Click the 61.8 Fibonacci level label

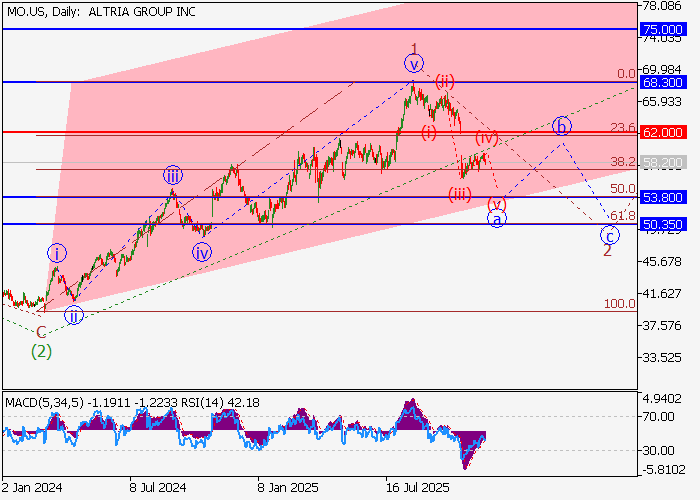click(x=623, y=216)
